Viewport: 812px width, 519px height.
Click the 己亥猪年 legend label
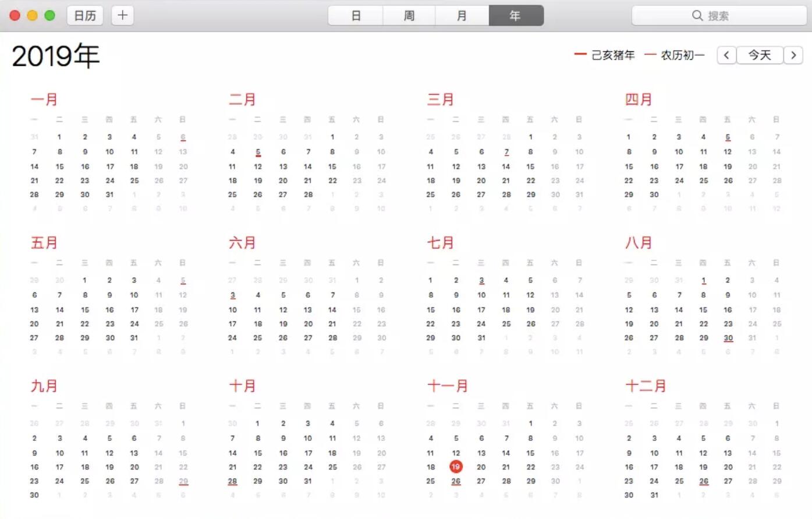(x=613, y=55)
